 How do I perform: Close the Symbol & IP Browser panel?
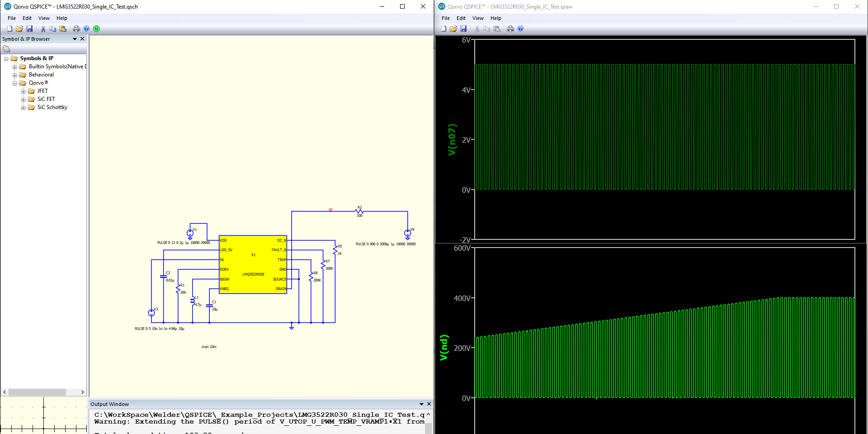[82, 39]
